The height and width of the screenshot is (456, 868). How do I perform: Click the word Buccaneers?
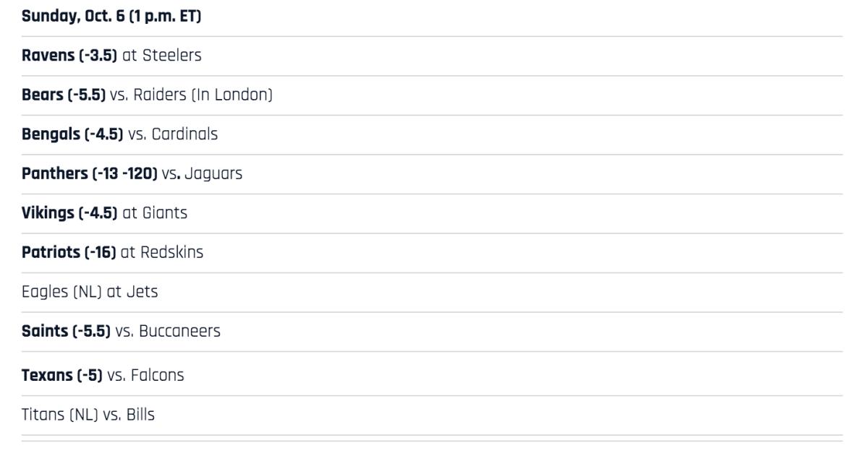179,331
